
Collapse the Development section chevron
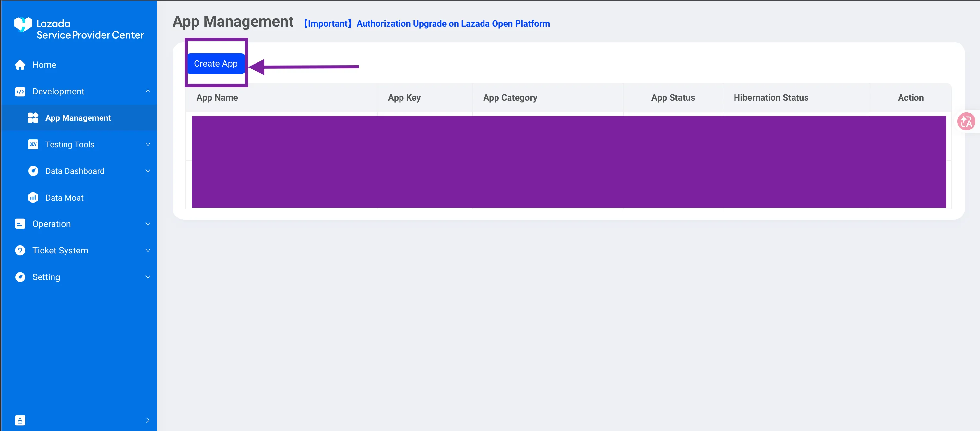pyautogui.click(x=148, y=92)
